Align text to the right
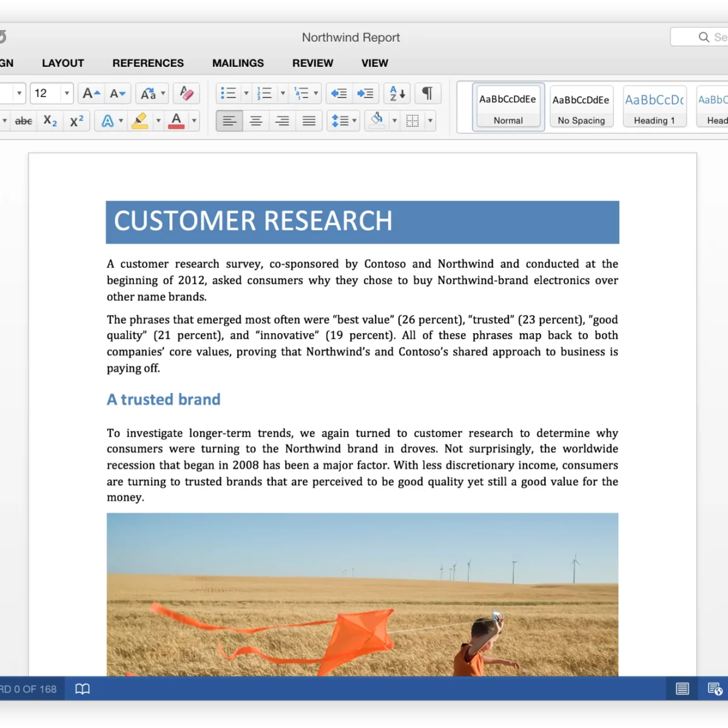 click(x=282, y=121)
